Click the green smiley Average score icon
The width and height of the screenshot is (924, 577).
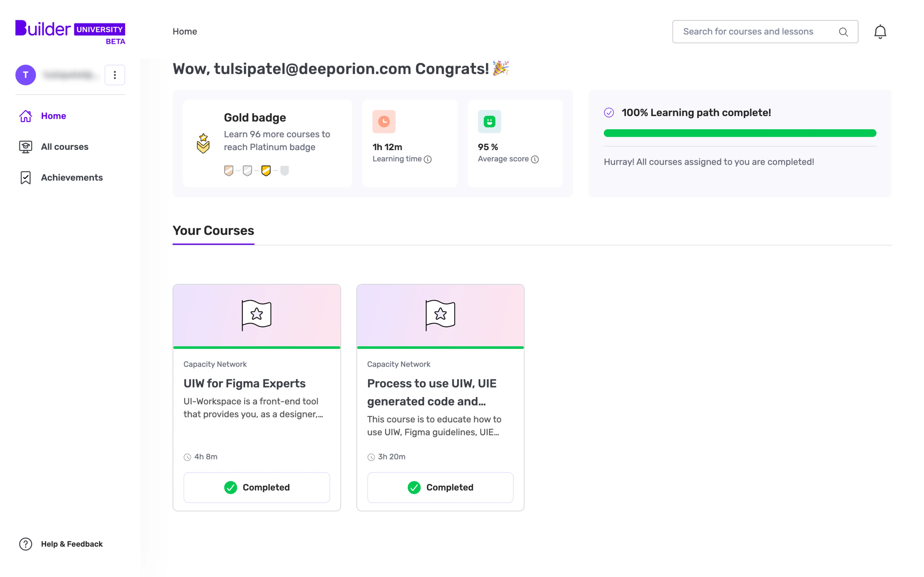coord(489,122)
